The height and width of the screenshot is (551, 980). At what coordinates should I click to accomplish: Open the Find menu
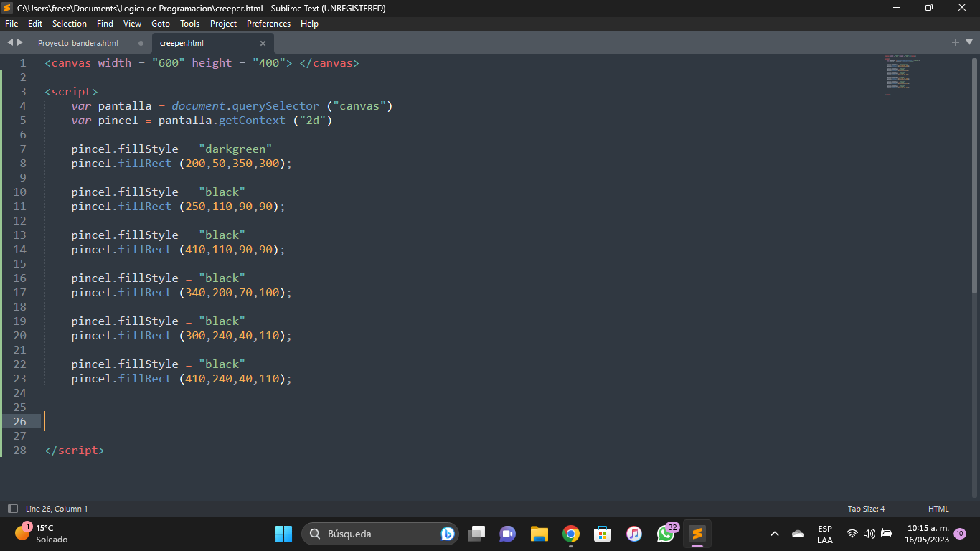pyautogui.click(x=105, y=24)
